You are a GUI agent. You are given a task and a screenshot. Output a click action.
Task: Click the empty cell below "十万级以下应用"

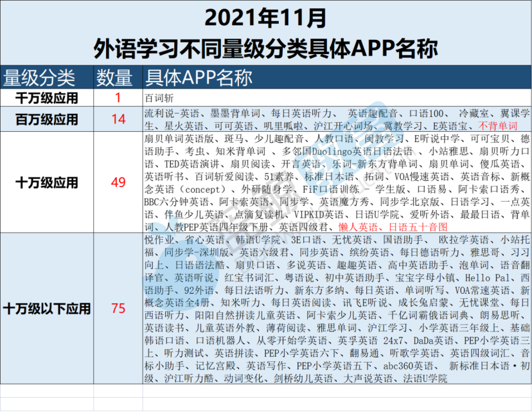(47, 391)
